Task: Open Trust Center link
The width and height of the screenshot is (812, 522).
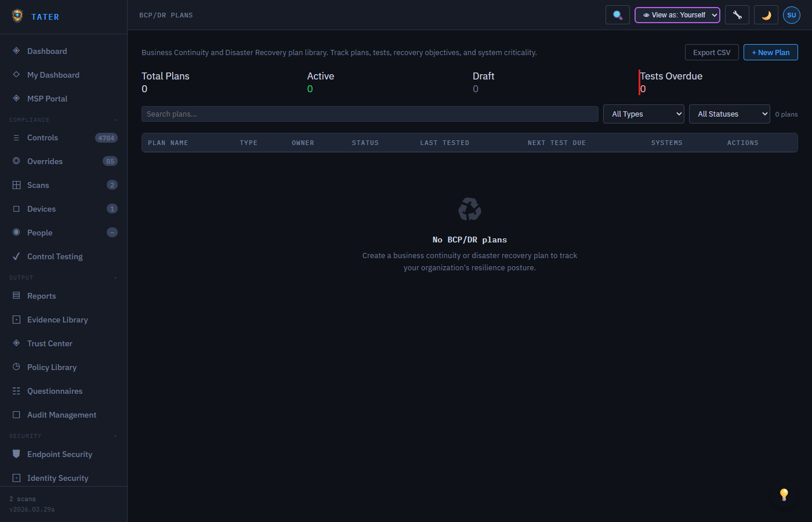Action: [x=64, y=343]
